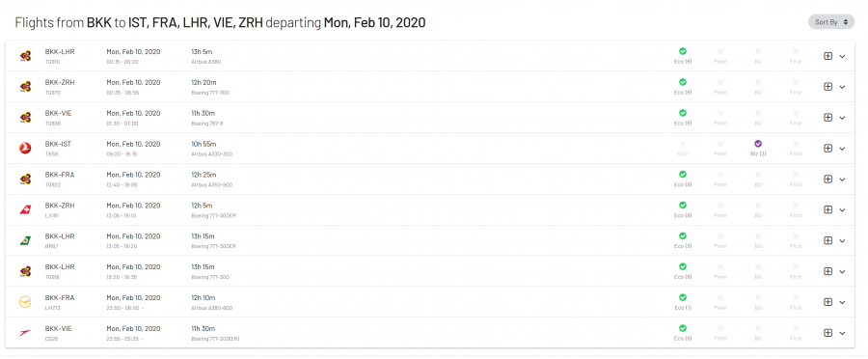Expand the Thai BKK-FRA 12h 25m flight chevron
Viewport: 868px width, 359px height.
coord(842,179)
